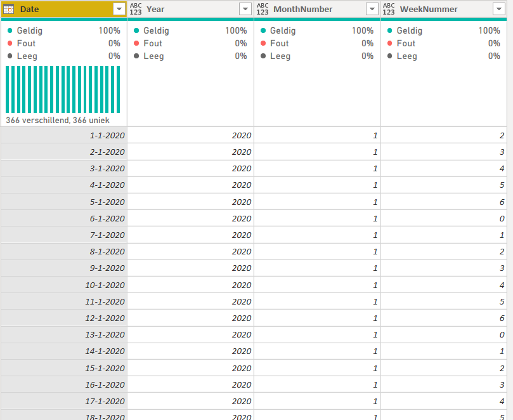Select WeekNummer value 0 in row 6-1-2020
Screen dimensions: 513x420
click(x=444, y=218)
